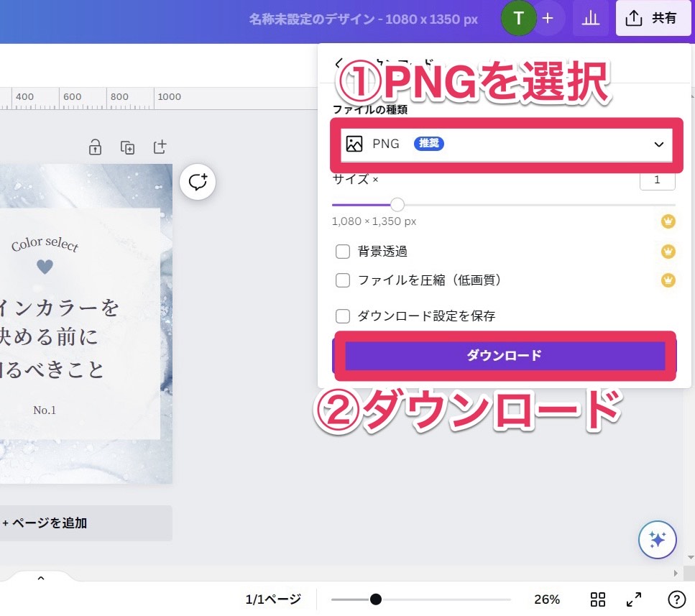Expand the PNG file type dropdown
The width and height of the screenshot is (695, 616).
tap(506, 144)
